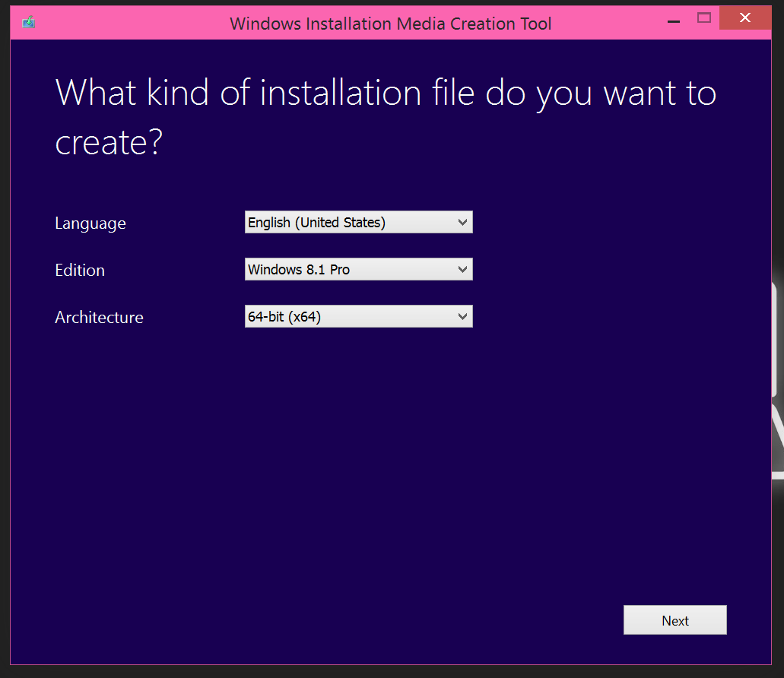The width and height of the screenshot is (784, 678).
Task: Open the Windows 8.1 Pro edition combo box
Action: tap(358, 270)
